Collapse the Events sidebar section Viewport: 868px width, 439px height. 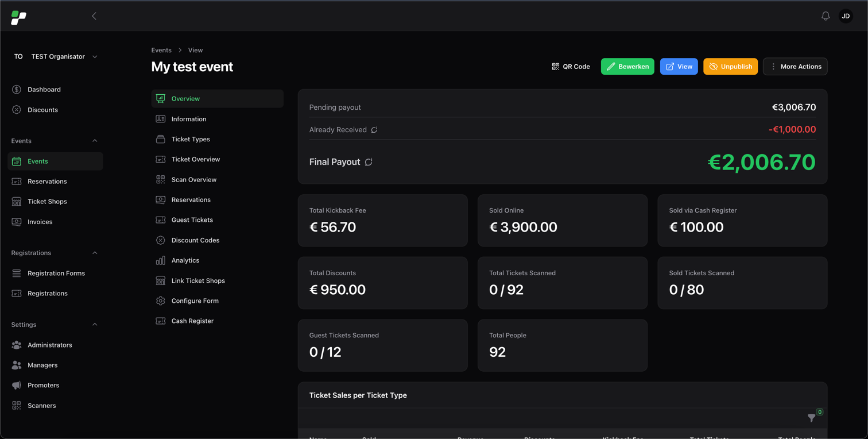pos(95,141)
